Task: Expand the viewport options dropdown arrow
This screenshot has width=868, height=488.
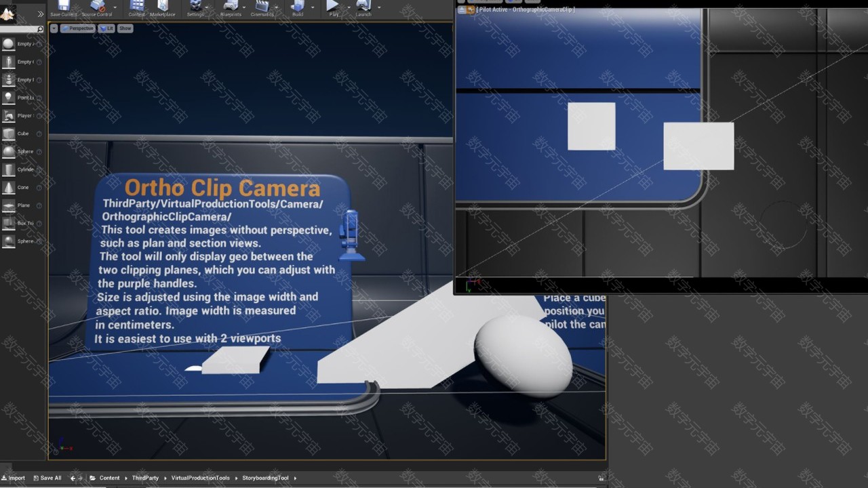Action: [x=54, y=28]
